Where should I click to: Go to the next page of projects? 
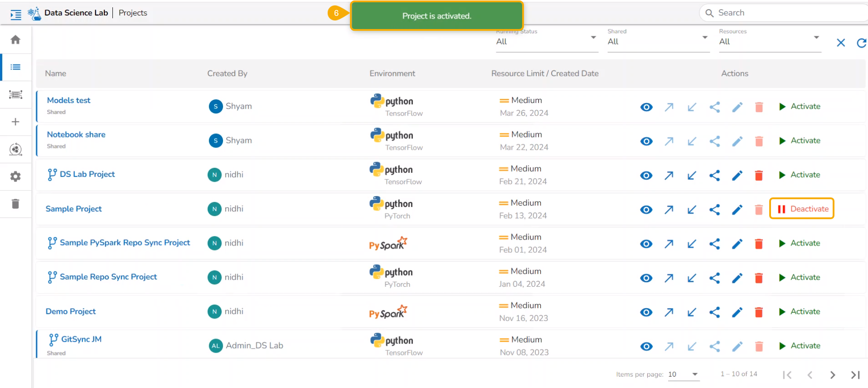coord(832,375)
